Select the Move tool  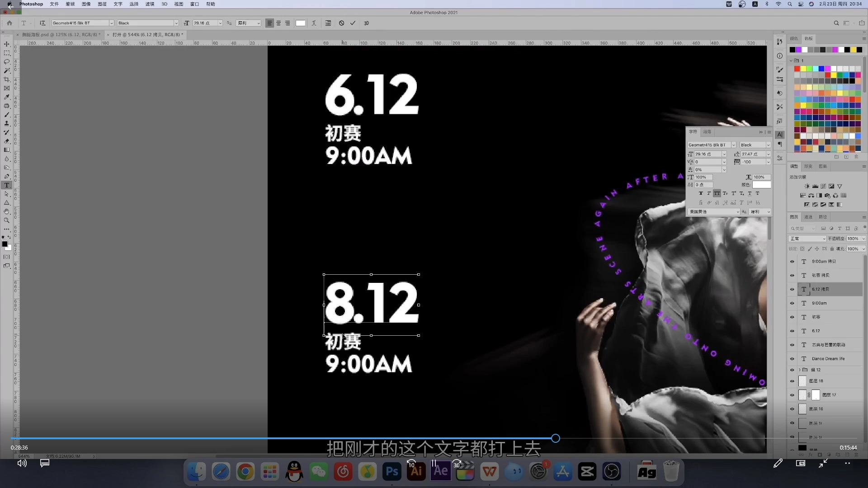7,44
